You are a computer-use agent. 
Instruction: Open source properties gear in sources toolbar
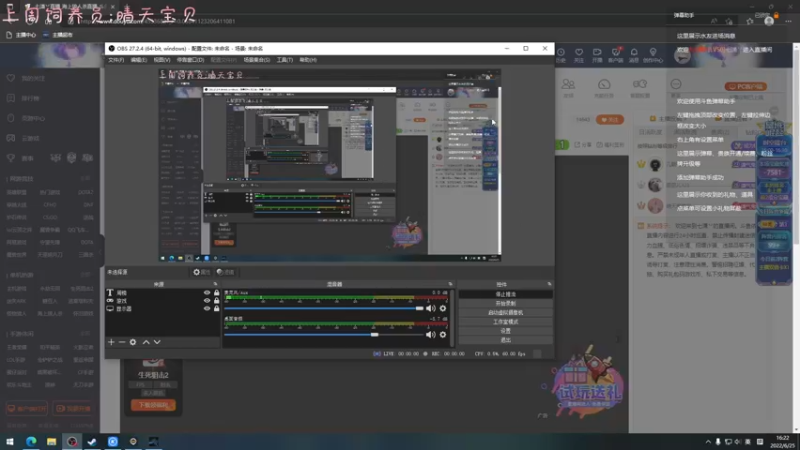[133, 342]
